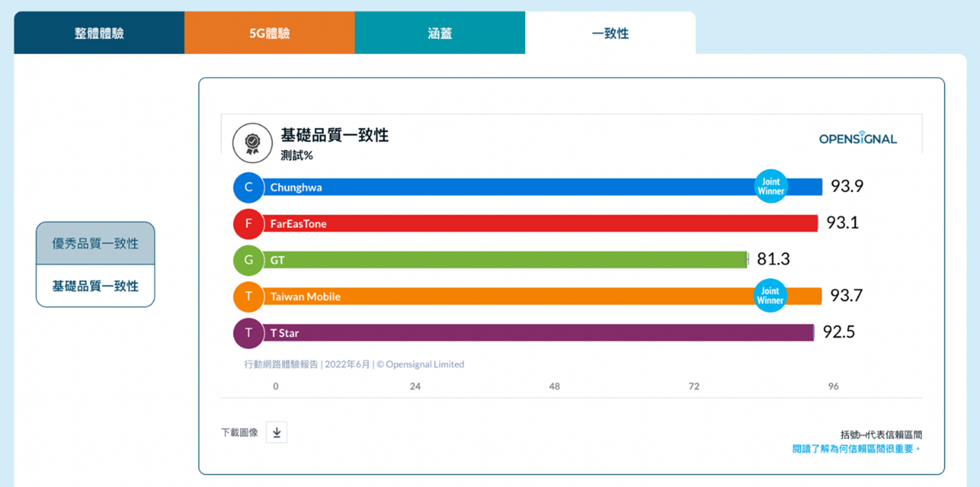Click the download image icon
Viewport: 980px width, 487px height.
point(277,432)
